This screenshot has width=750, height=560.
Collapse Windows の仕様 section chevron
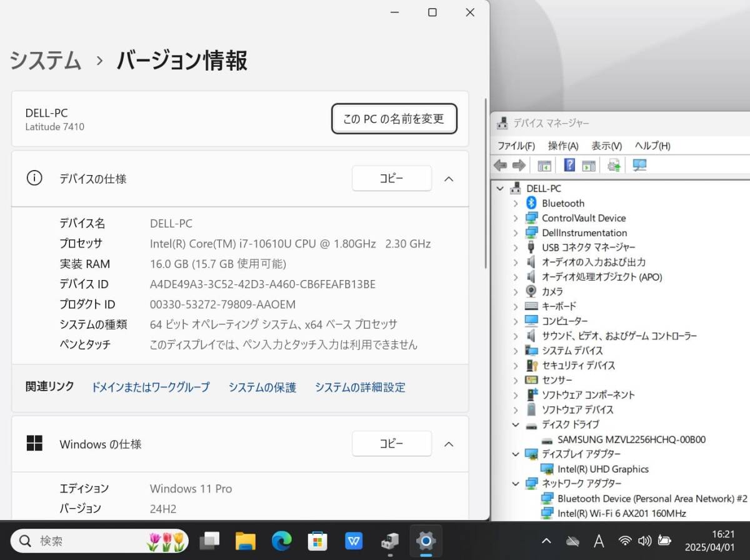(449, 444)
